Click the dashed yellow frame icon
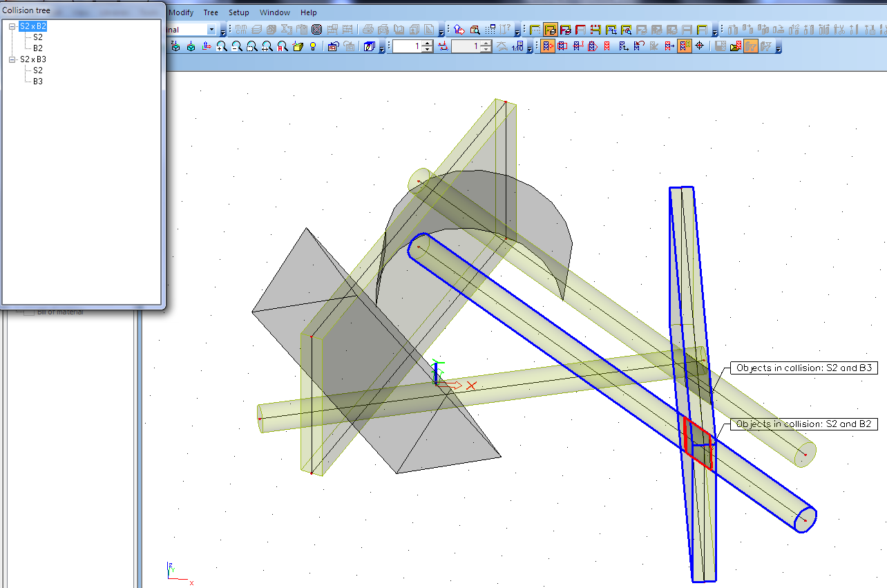Viewport: 887px width, 588px height. pyautogui.click(x=535, y=30)
